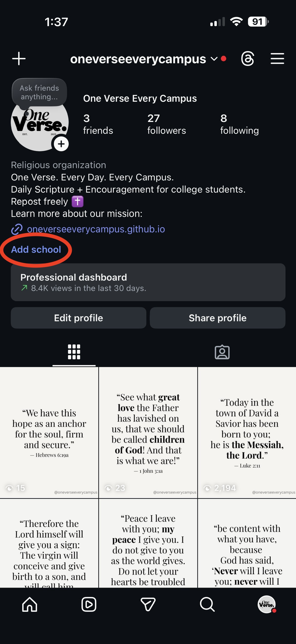The height and width of the screenshot is (644, 296).
Task: Switch to the tagged photos tab
Action: tap(222, 352)
